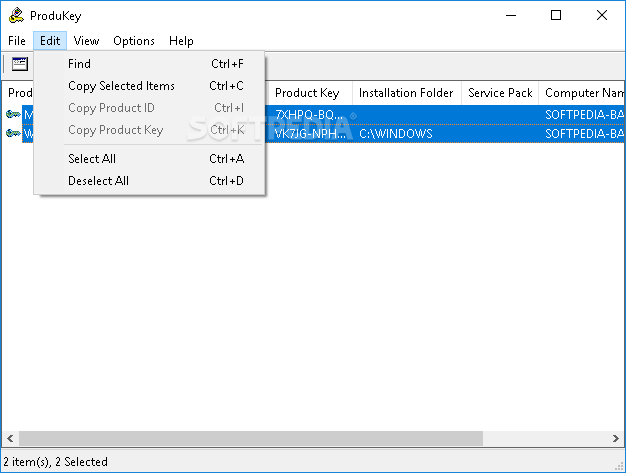Click the partially hidden Product Name column header

point(18,93)
